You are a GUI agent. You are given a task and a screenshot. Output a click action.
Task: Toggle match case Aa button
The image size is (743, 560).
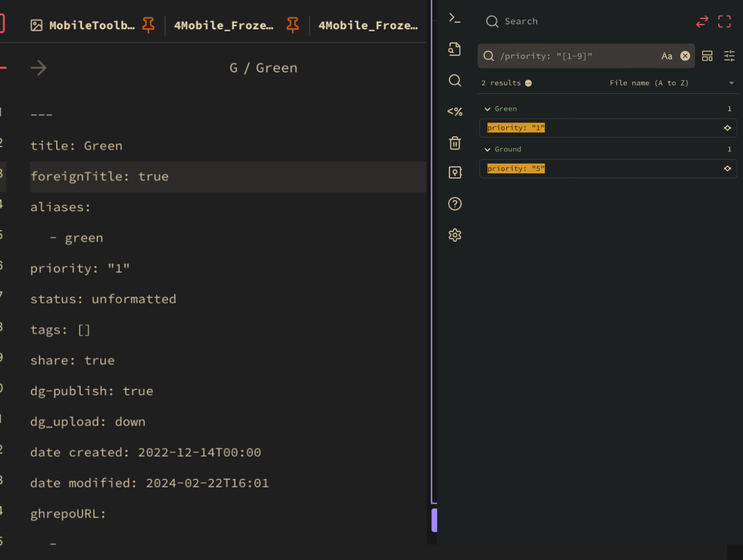click(666, 56)
